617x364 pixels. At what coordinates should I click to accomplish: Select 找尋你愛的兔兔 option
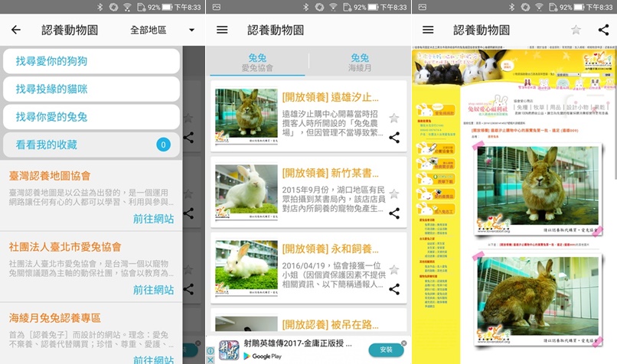(x=91, y=117)
